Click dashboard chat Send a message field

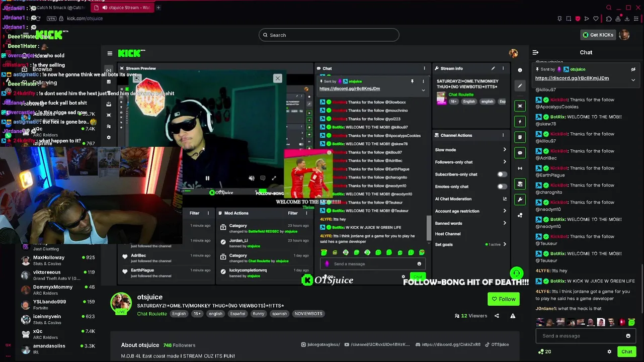pos(373,264)
